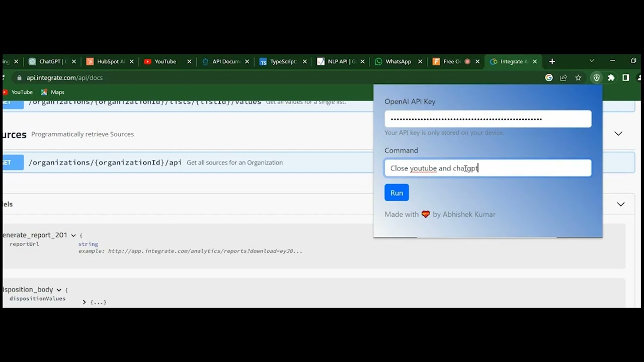Minimize the browser window
644x362 pixels.
[x=612, y=61]
